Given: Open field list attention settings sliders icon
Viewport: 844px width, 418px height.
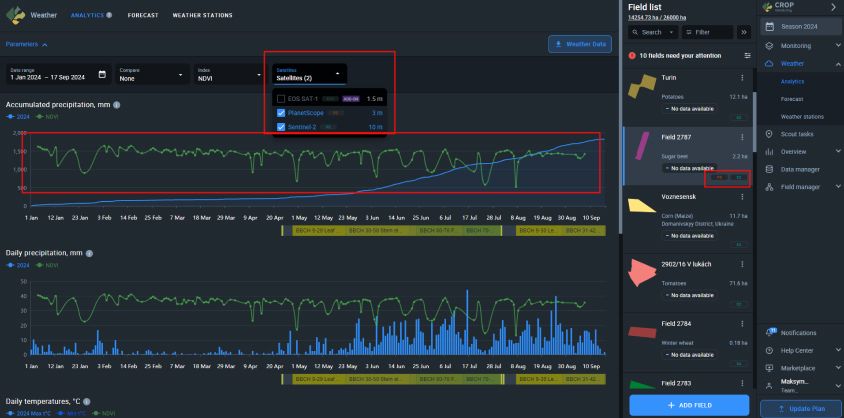Looking at the screenshot, I should (x=747, y=55).
